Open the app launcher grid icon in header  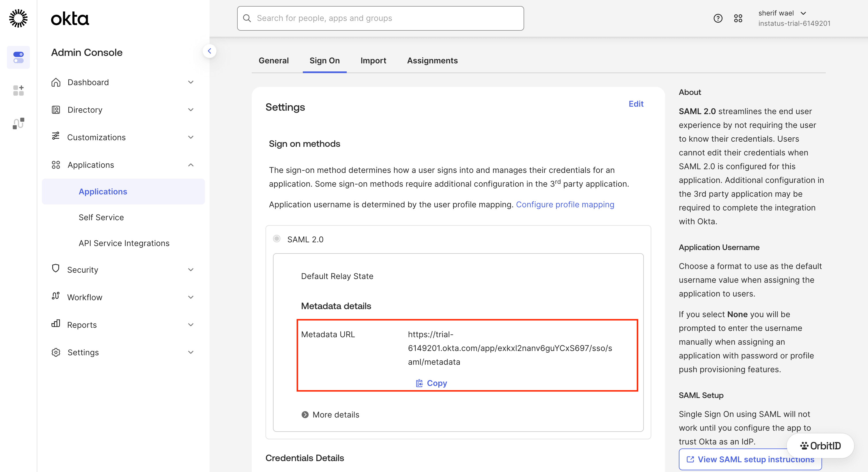(738, 18)
